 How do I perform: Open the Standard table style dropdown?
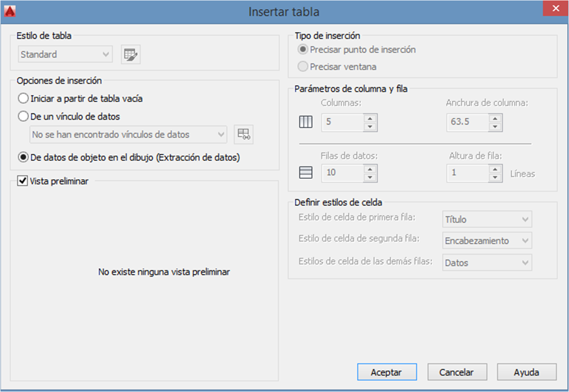pyautogui.click(x=65, y=55)
